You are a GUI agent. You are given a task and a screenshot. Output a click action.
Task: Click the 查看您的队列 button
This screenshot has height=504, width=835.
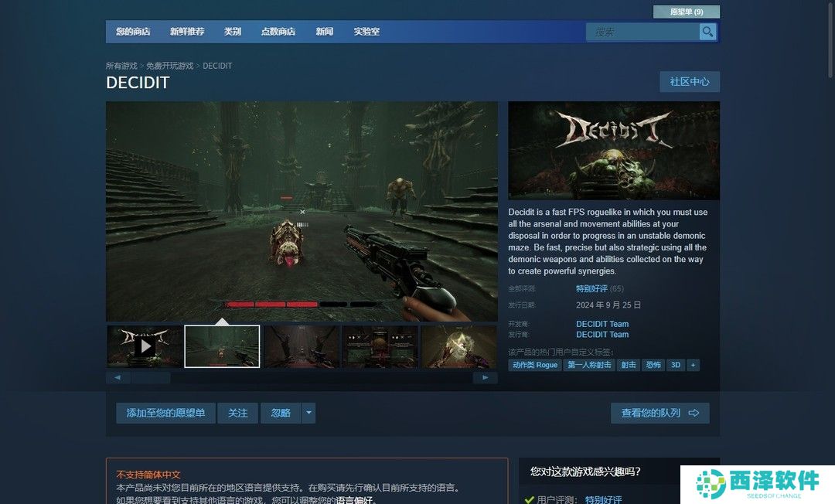coord(659,413)
